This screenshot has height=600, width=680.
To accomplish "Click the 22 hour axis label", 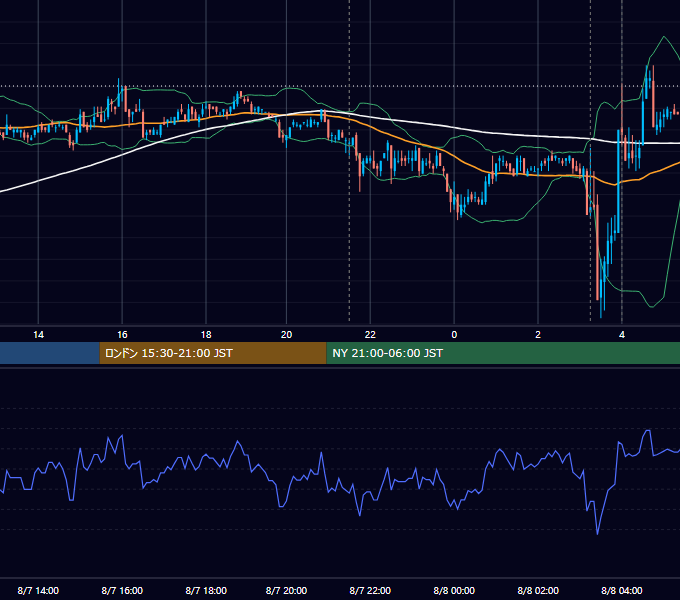I will [x=370, y=335].
